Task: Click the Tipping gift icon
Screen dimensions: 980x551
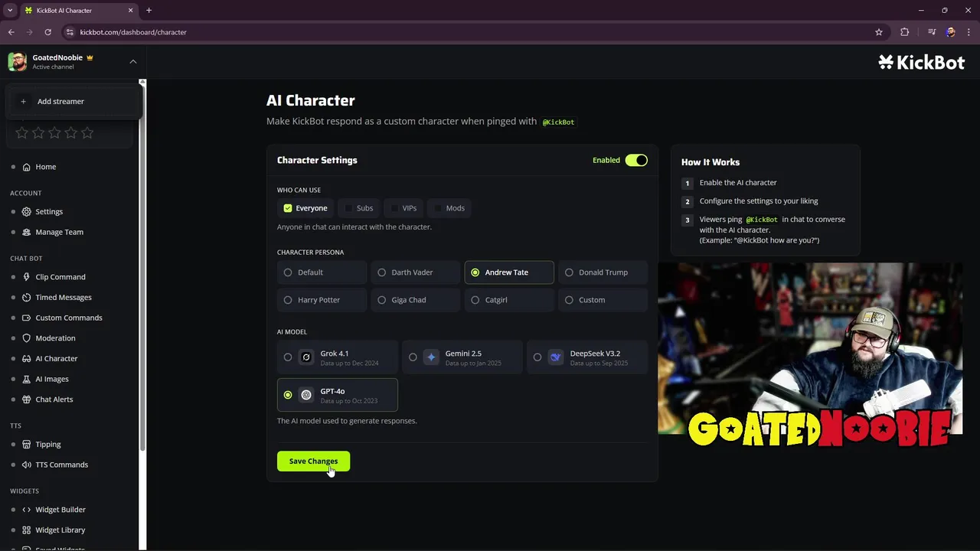Action: pyautogui.click(x=27, y=444)
